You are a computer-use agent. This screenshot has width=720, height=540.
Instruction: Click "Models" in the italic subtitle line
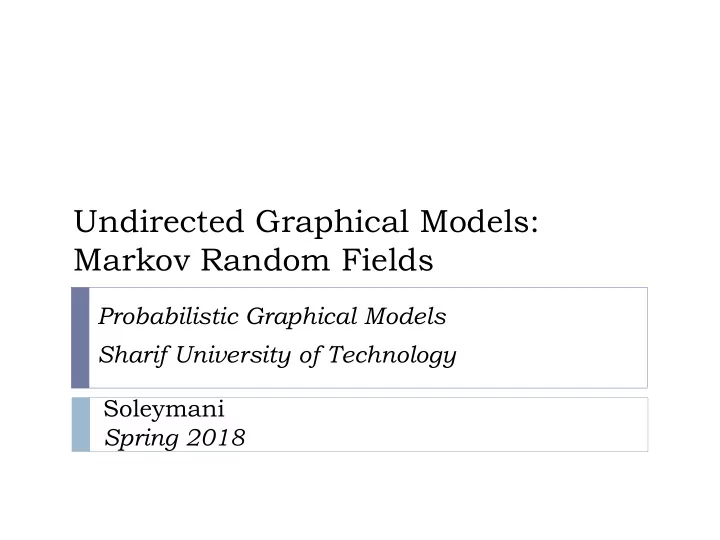tap(405, 316)
